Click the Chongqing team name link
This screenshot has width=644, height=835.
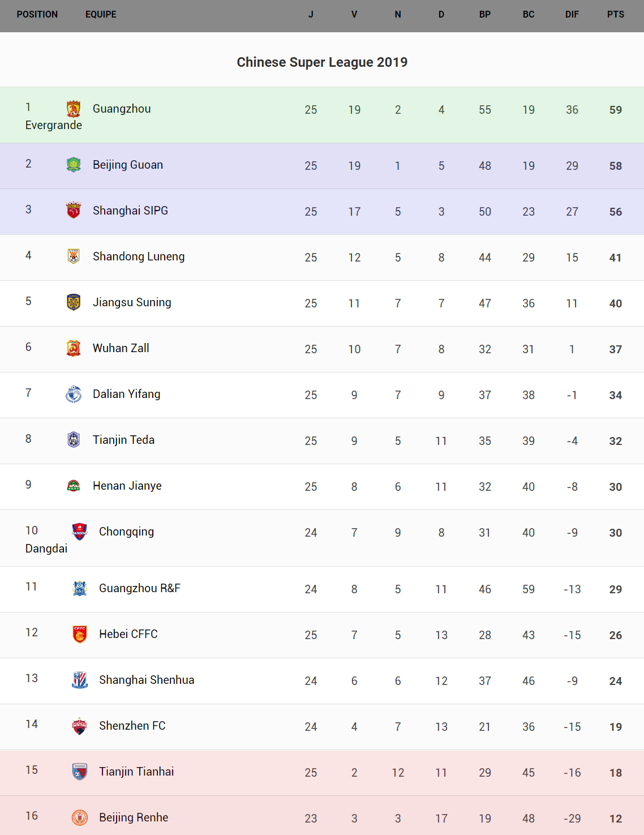[x=126, y=532]
